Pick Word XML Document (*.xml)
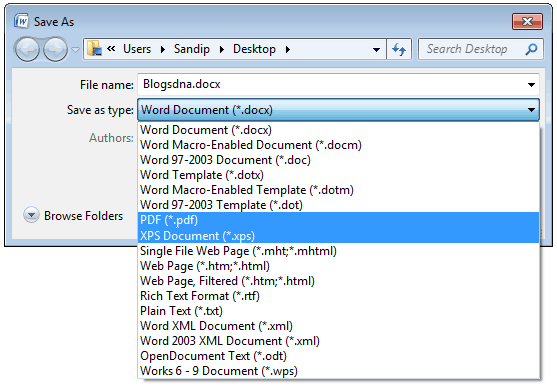557x387 pixels. pos(338,326)
